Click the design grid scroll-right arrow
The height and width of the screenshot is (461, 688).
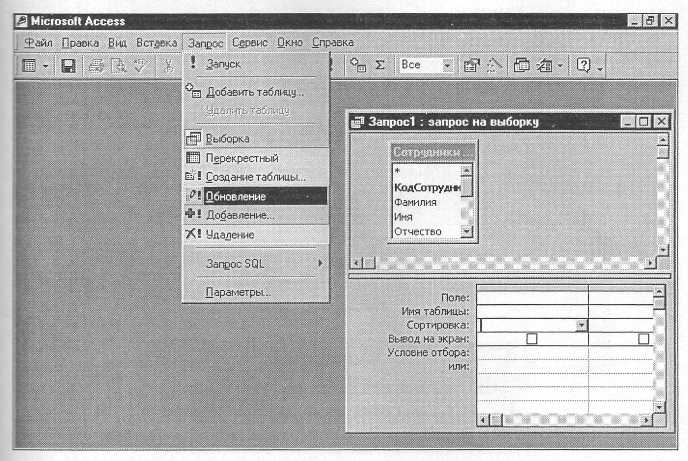tap(647, 420)
